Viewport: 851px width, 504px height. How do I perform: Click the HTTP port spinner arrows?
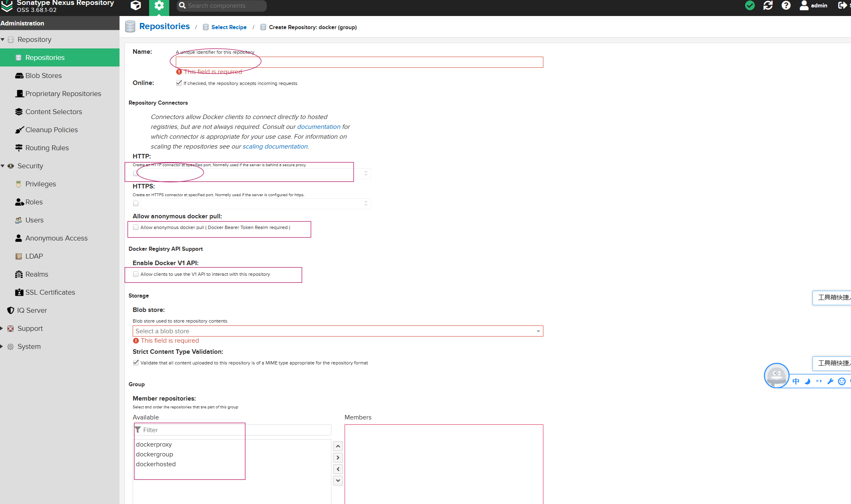click(x=366, y=174)
